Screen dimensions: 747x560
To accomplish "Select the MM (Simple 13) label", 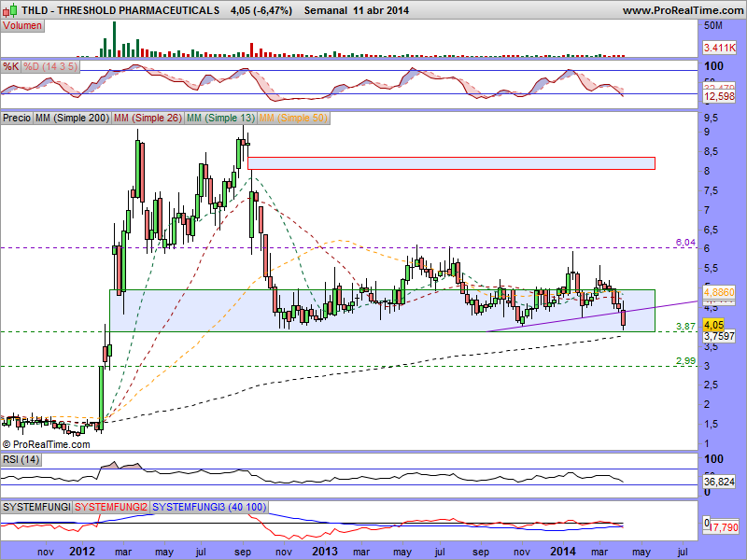I will click(x=219, y=119).
